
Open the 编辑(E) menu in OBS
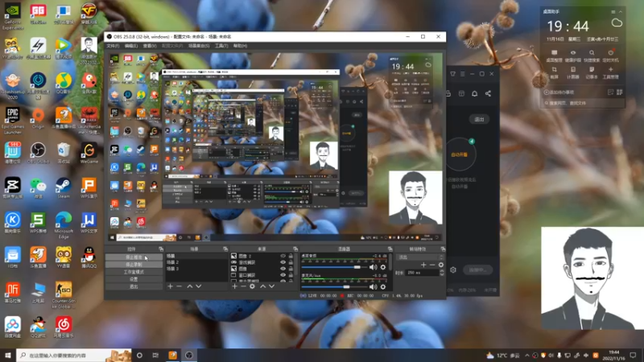point(131,46)
